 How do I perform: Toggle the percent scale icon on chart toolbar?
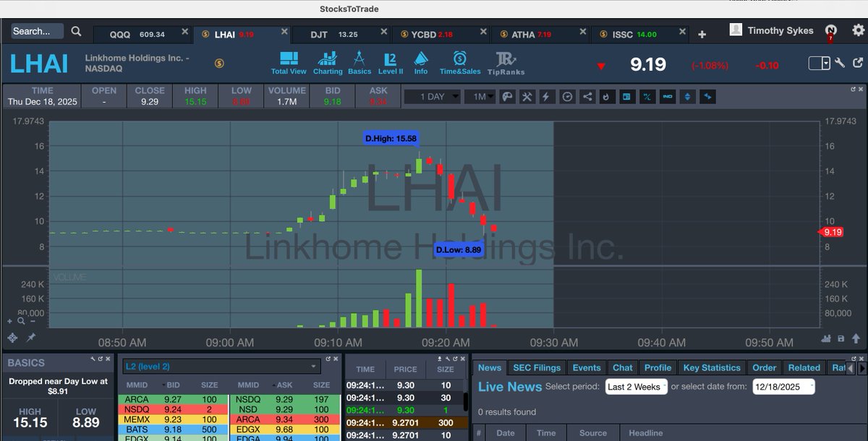point(647,96)
